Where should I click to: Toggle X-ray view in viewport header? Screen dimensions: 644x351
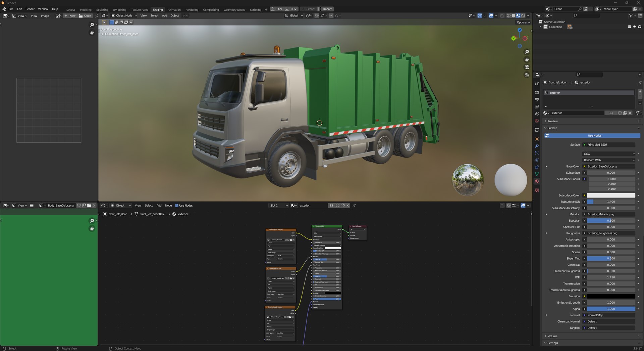[502, 16]
